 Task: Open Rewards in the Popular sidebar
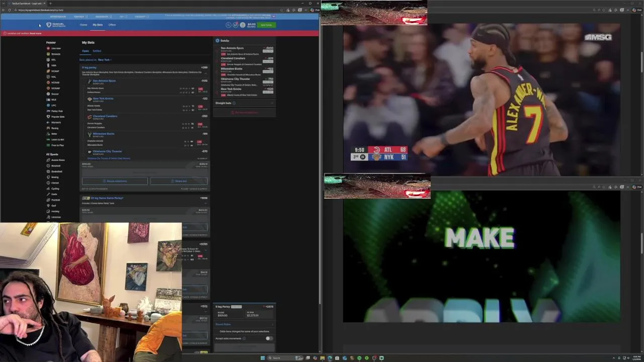tap(54, 54)
